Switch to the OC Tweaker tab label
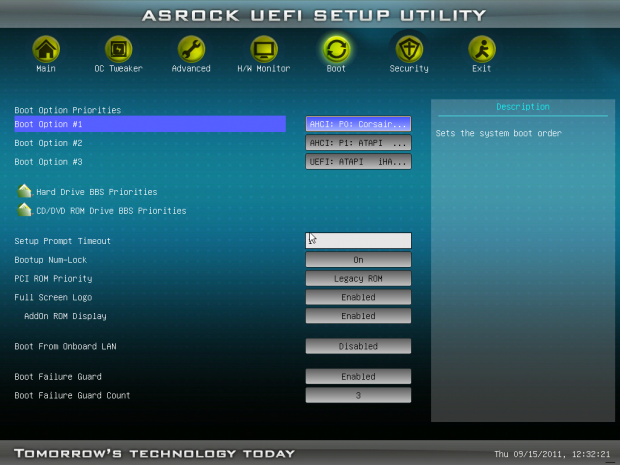The width and height of the screenshot is (620, 465). pos(118,69)
